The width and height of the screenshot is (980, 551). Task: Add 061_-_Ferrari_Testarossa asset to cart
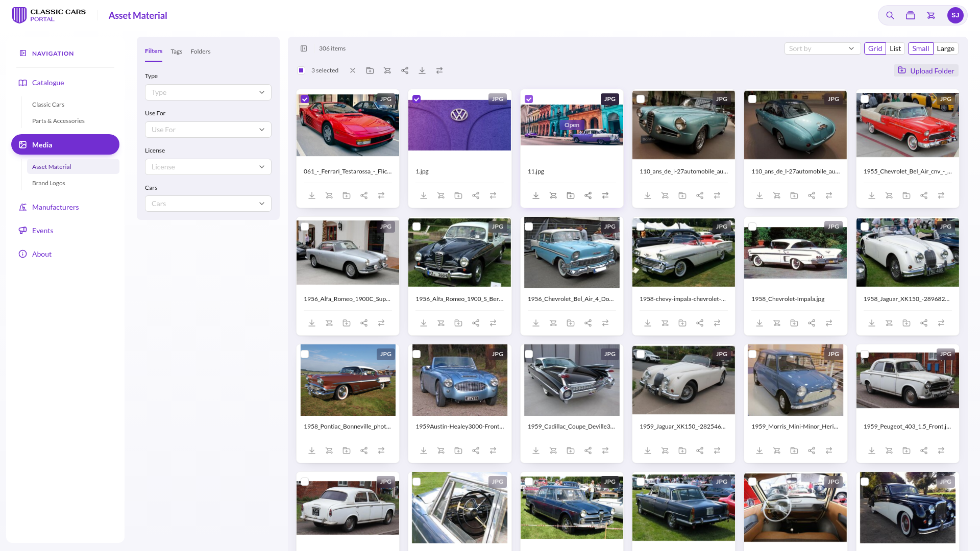pyautogui.click(x=329, y=195)
